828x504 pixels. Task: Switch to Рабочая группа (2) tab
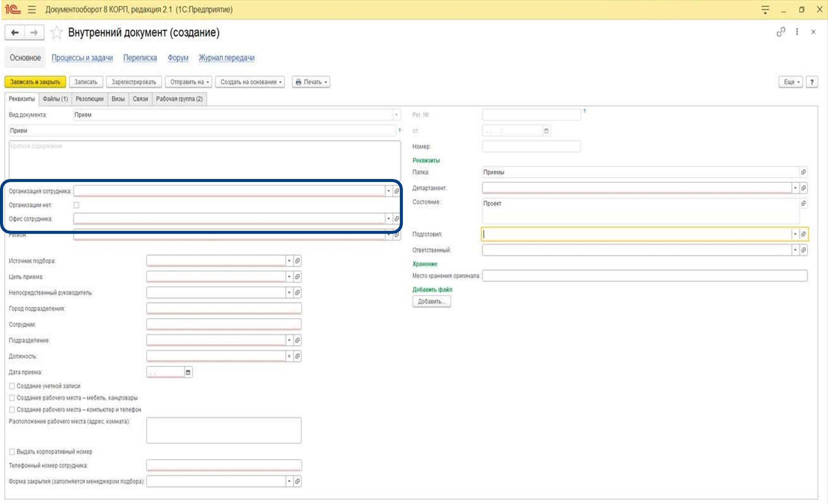tap(180, 99)
